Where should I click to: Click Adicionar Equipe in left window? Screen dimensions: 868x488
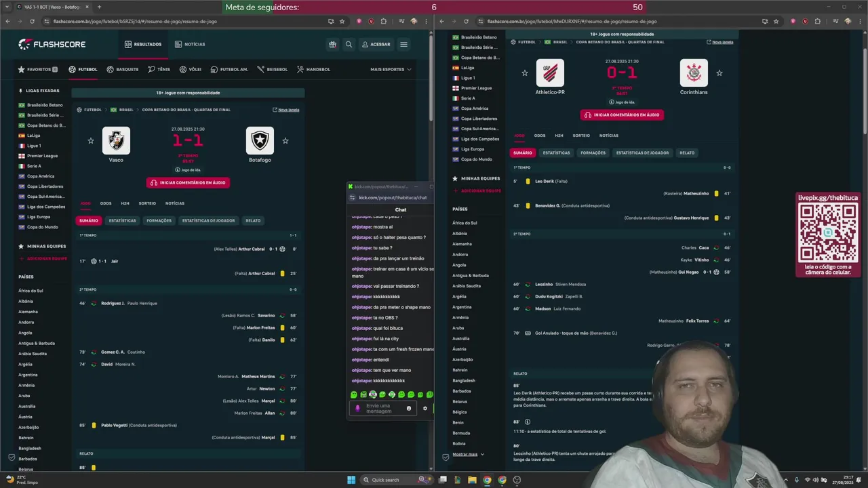[x=43, y=259]
